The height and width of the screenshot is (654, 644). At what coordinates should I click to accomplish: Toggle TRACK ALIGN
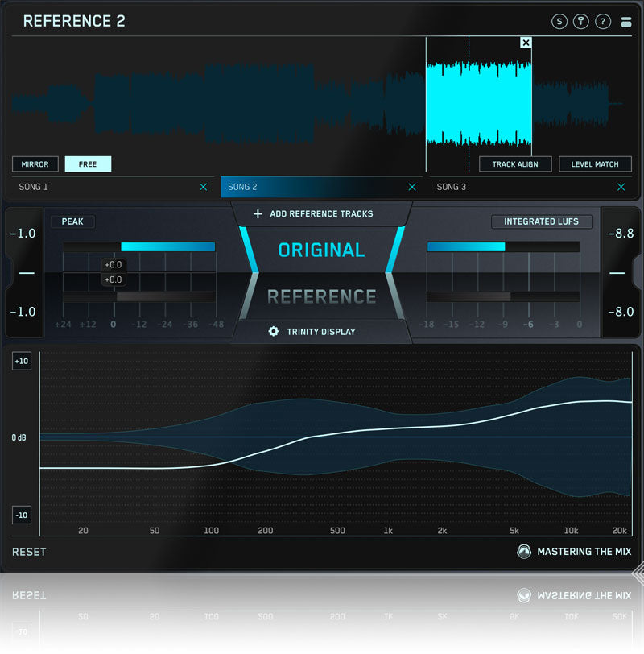coord(515,164)
